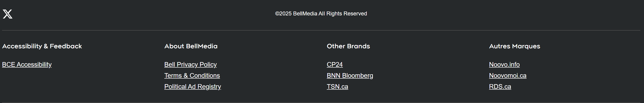Open Terms & Conditions page
Image resolution: width=644 pixels, height=103 pixels.
pos(192,76)
